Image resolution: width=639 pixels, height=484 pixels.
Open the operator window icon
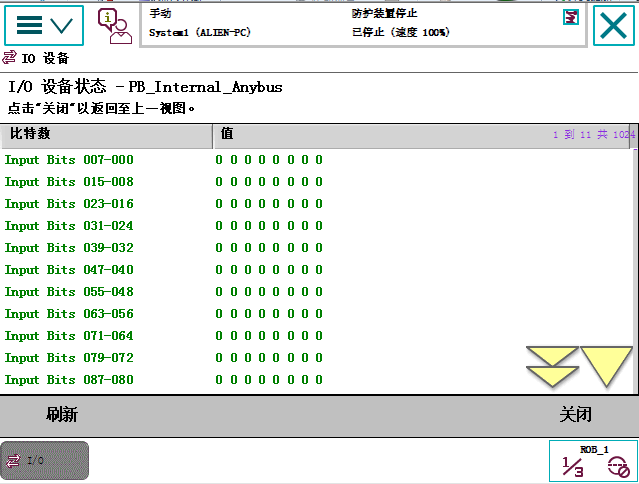click(x=114, y=25)
